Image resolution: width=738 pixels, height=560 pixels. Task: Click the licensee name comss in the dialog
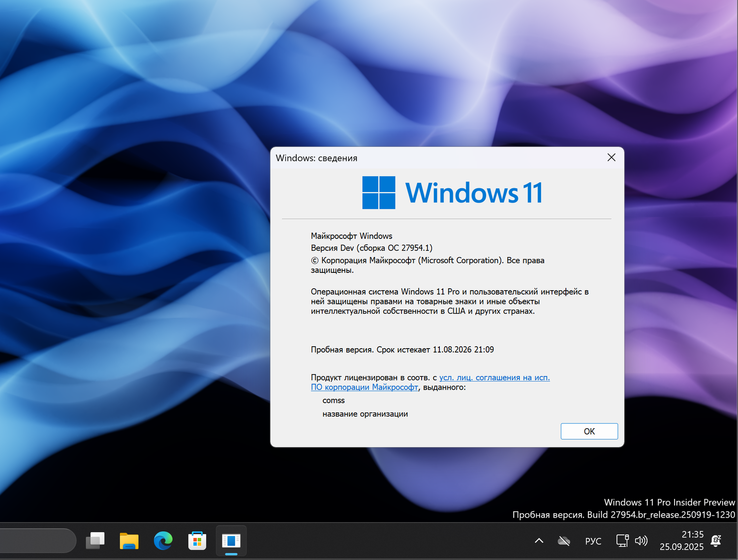333,400
